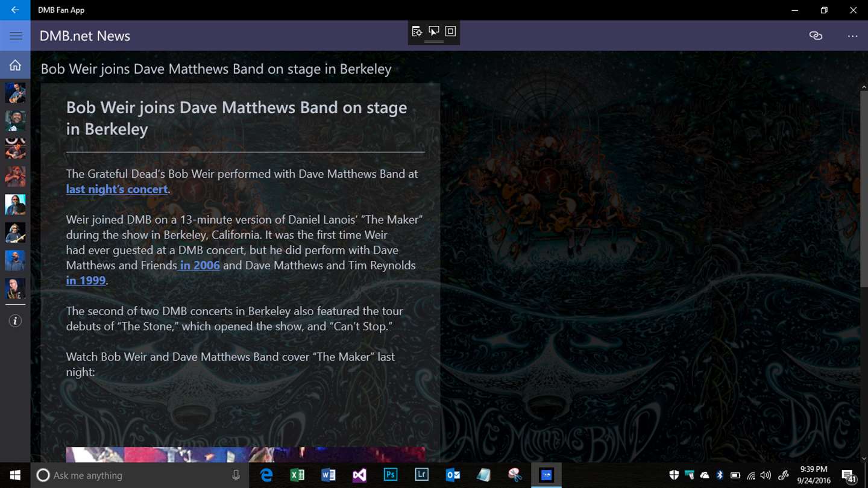The width and height of the screenshot is (868, 488).
Task: Toggle Display Layout Adorners debug icon
Action: point(450,31)
